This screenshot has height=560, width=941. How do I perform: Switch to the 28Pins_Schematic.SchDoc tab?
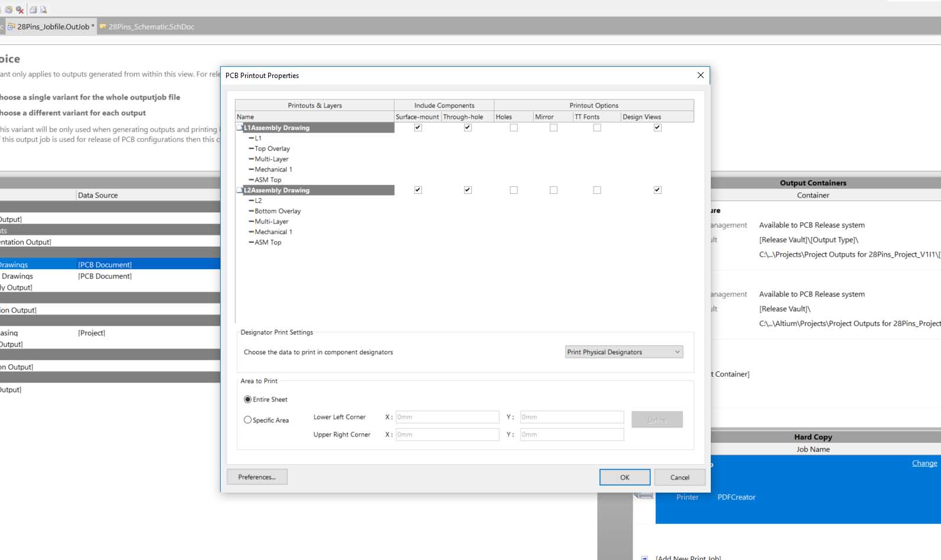(151, 27)
